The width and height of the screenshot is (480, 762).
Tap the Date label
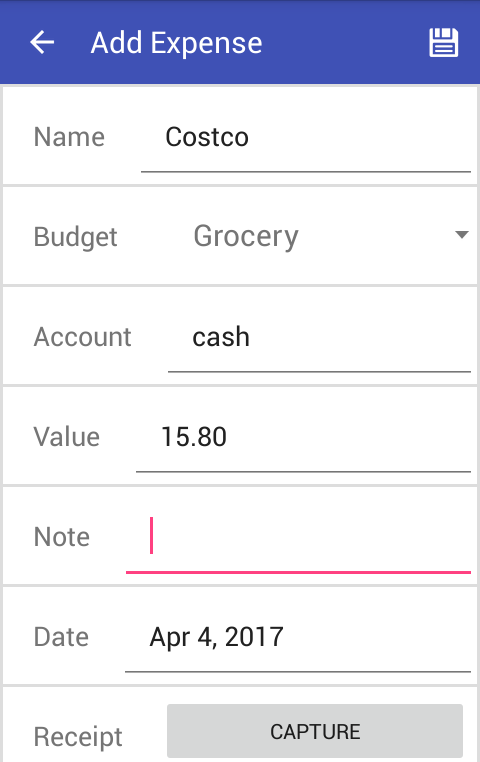click(x=61, y=637)
